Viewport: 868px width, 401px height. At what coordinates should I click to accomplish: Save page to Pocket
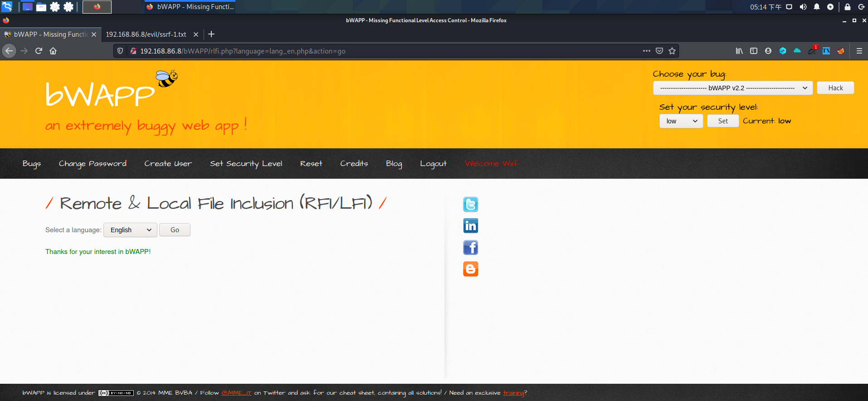coord(659,51)
